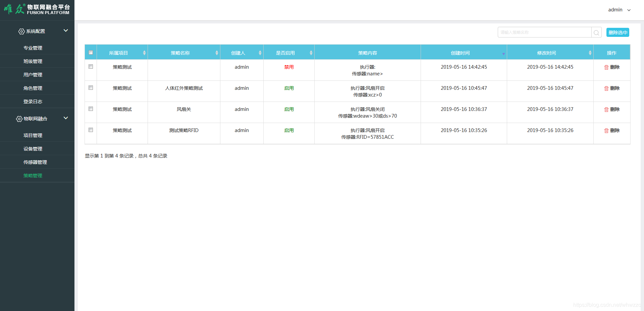This screenshot has width=644, height=311.
Task: Sort by 创建人 column arrows
Action: (260, 53)
